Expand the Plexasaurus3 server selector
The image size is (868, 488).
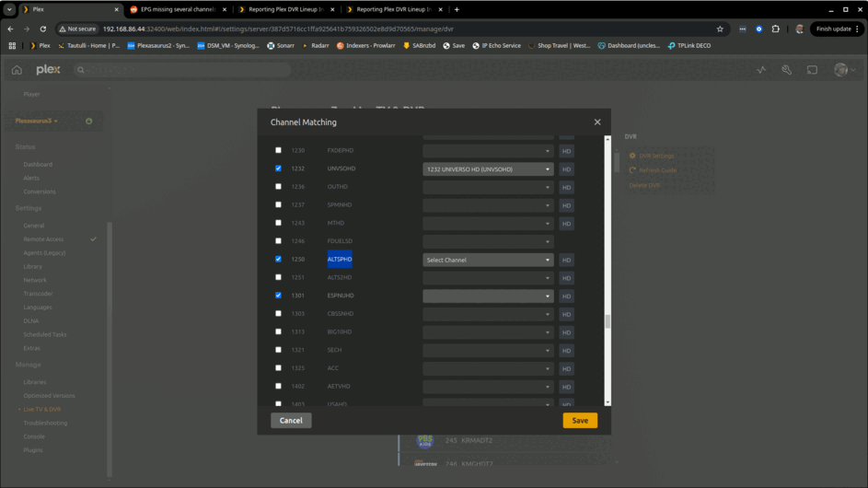click(37, 121)
